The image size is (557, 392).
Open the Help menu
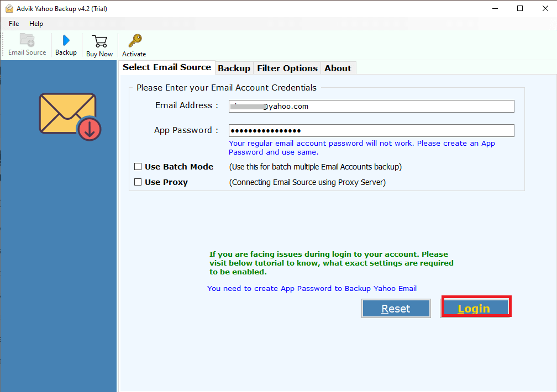tap(36, 24)
